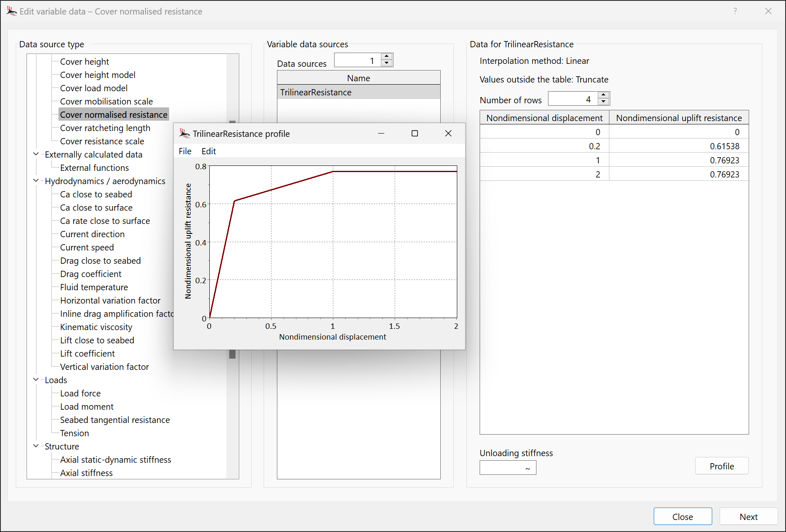Select the Drag coefficient tree item

[x=91, y=274]
